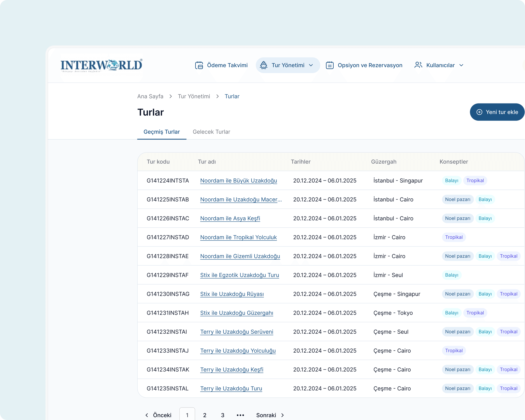The width and height of the screenshot is (525, 420).
Task: Open Stix ile Uzakdoğu Rüyası tour
Action: point(232,294)
